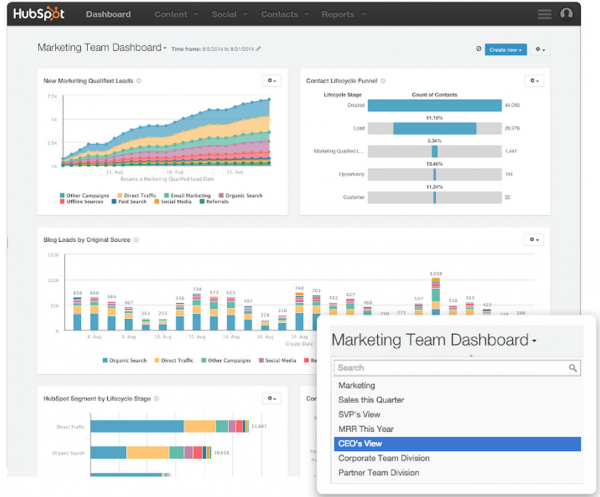Viewport: 600px width, 497px height.
Task: Toggle Direct Traffic legend in Blog Leads chart
Action: [x=174, y=360]
